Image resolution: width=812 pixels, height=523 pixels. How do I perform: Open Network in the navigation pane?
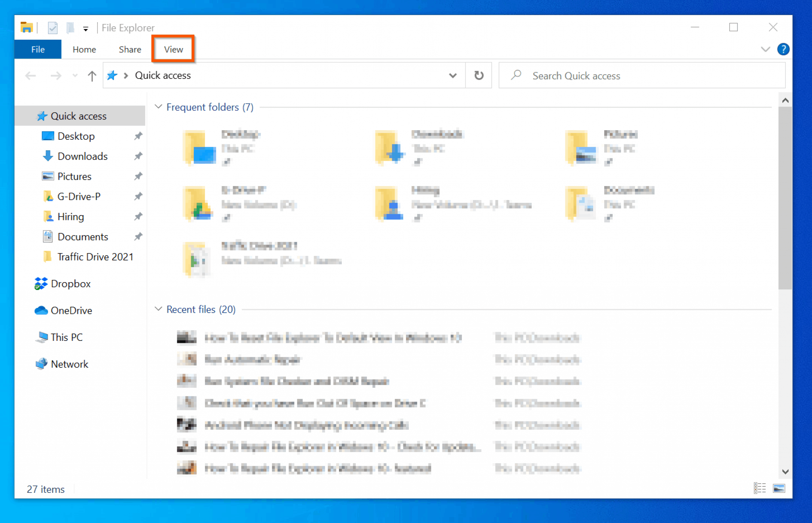tap(69, 364)
